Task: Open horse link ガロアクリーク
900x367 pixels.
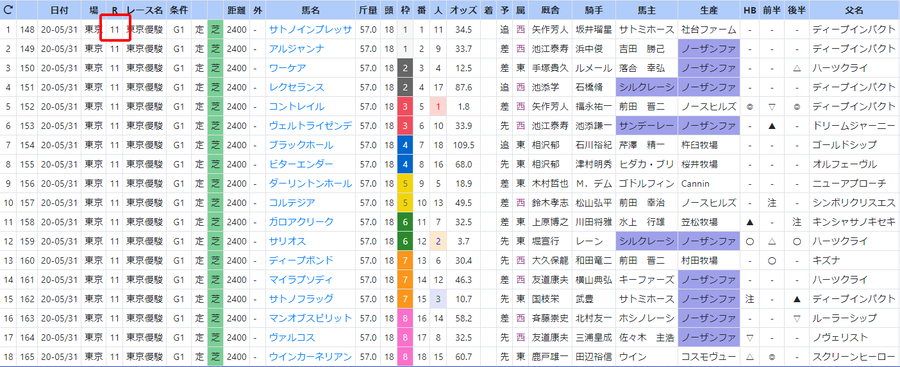Action: [x=301, y=222]
